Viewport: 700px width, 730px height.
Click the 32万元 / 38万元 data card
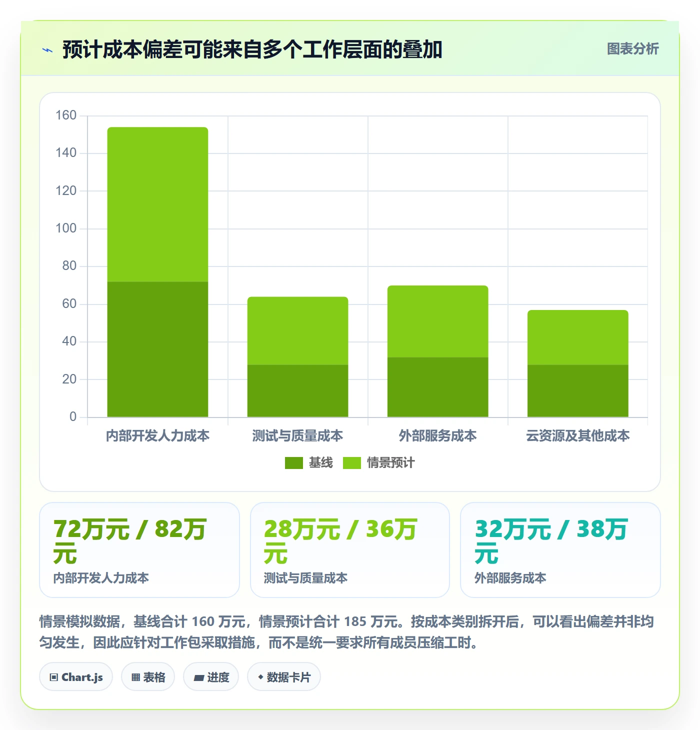[x=560, y=550]
